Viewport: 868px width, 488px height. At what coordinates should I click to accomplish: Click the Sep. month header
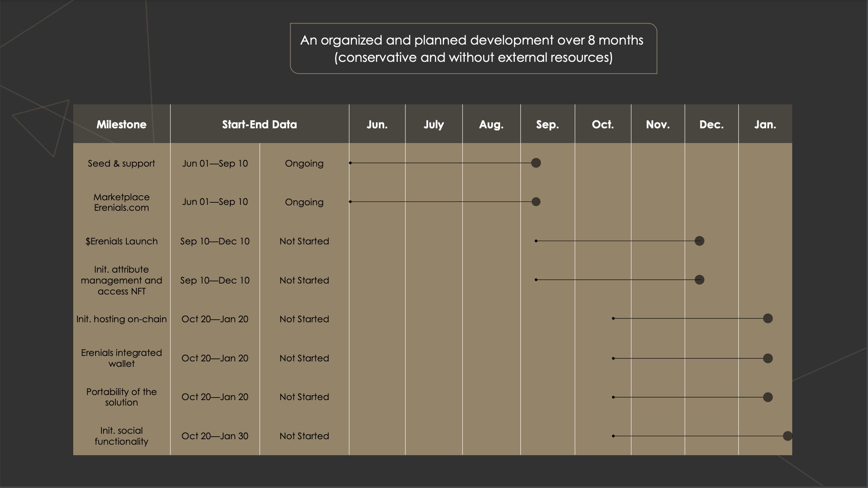(547, 125)
